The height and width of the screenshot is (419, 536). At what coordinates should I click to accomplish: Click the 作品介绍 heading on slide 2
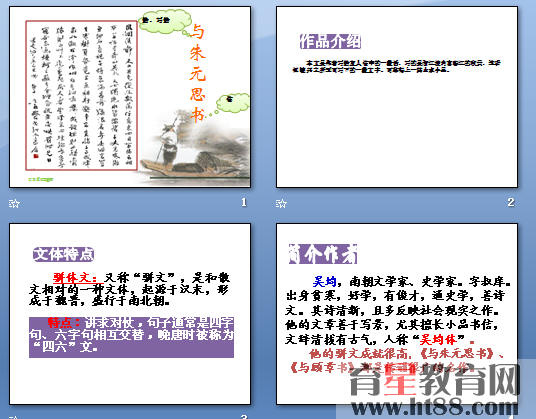point(330,42)
